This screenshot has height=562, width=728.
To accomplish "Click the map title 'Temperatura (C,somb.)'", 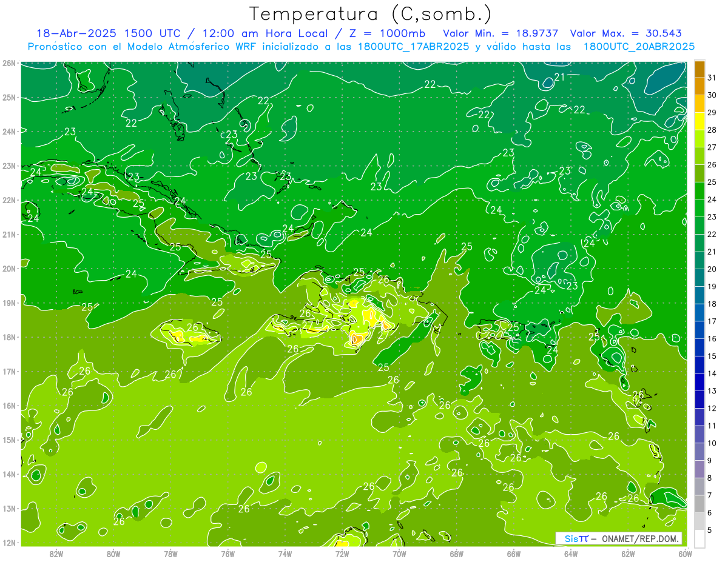I will point(371,14).
